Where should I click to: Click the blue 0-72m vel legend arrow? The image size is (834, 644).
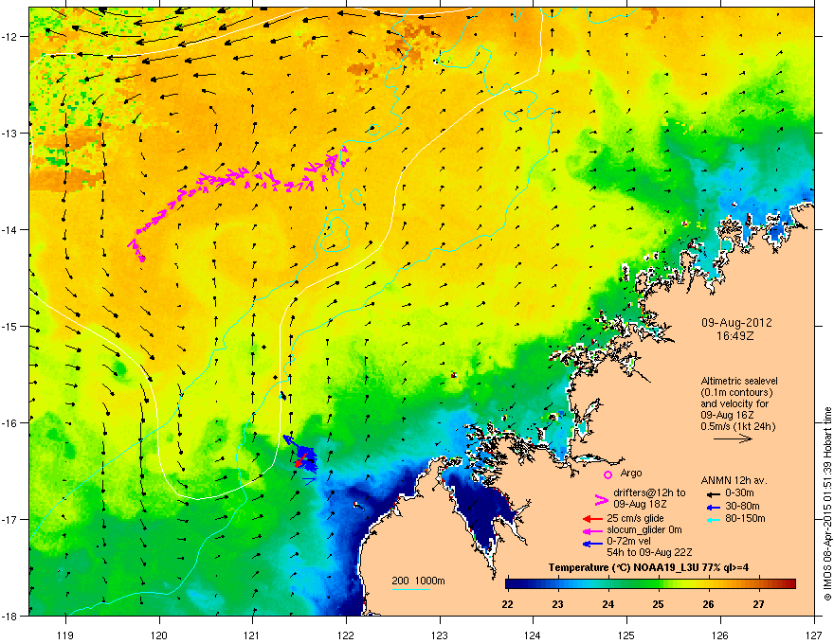(592, 543)
